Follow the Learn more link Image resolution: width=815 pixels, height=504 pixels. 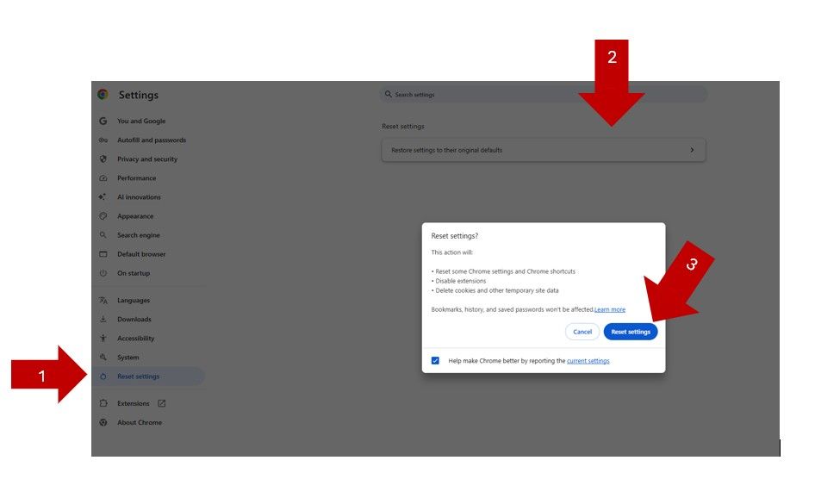point(610,309)
